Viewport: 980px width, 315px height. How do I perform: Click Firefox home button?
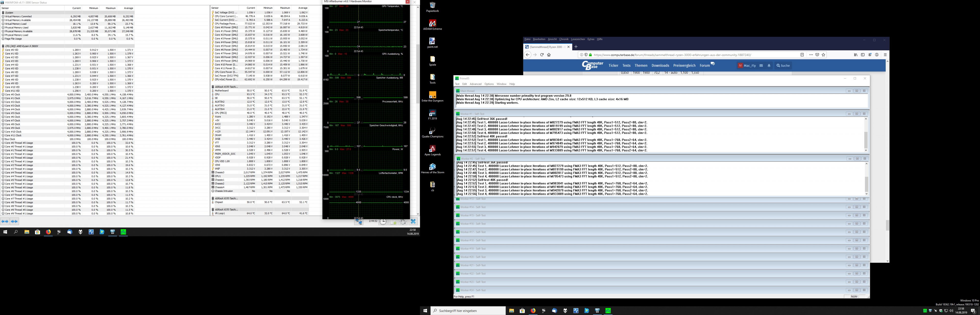click(549, 55)
